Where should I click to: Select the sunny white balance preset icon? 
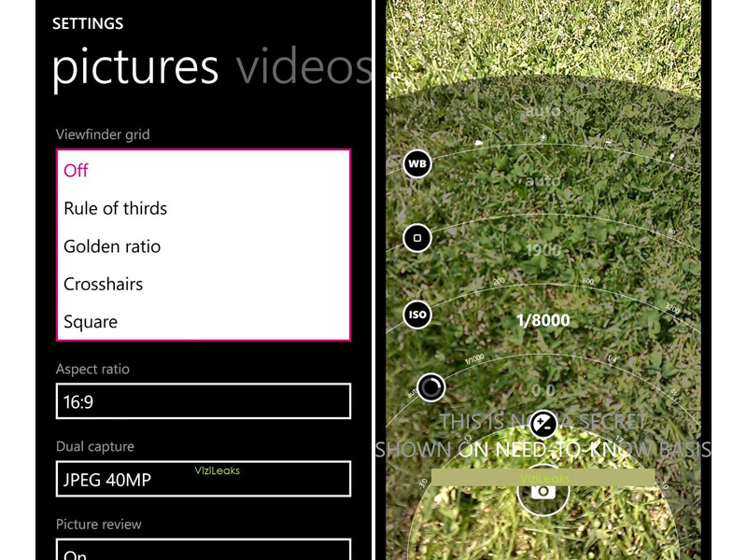[x=543, y=138]
